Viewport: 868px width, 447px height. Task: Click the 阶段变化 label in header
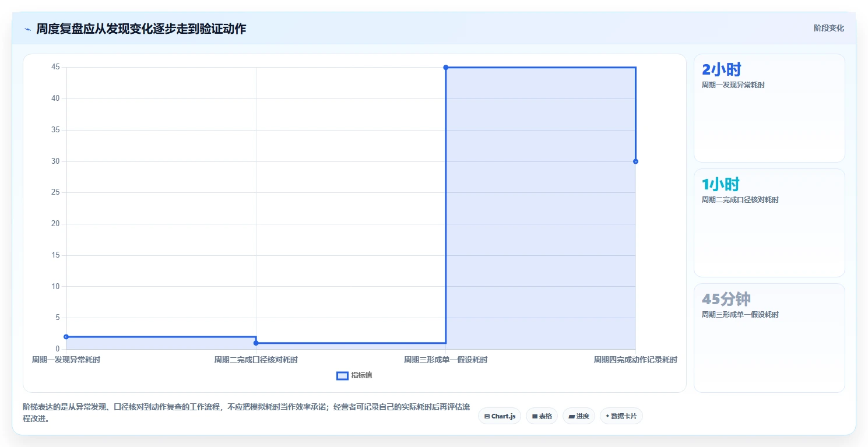point(828,28)
